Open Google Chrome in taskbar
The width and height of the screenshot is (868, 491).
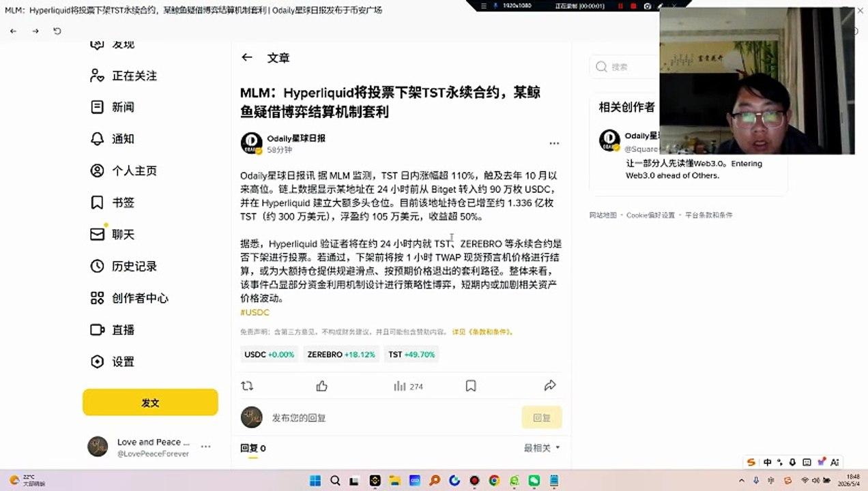(x=494, y=481)
